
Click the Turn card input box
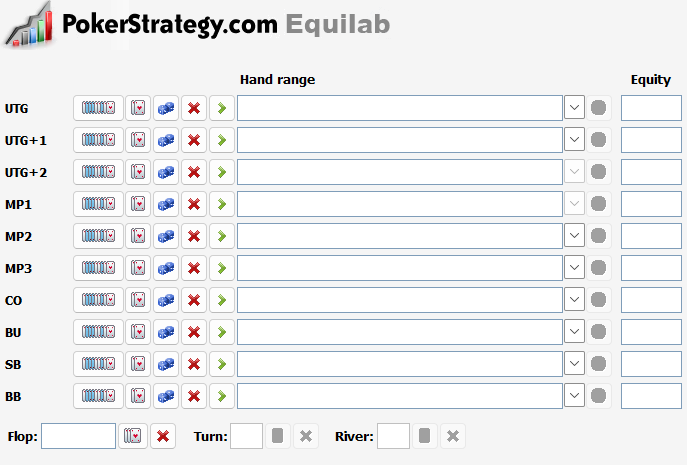(247, 436)
